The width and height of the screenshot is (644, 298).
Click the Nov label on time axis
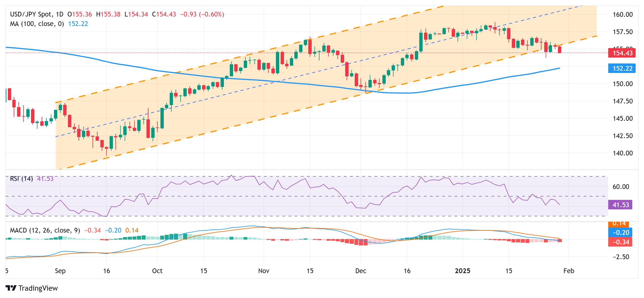264,271
